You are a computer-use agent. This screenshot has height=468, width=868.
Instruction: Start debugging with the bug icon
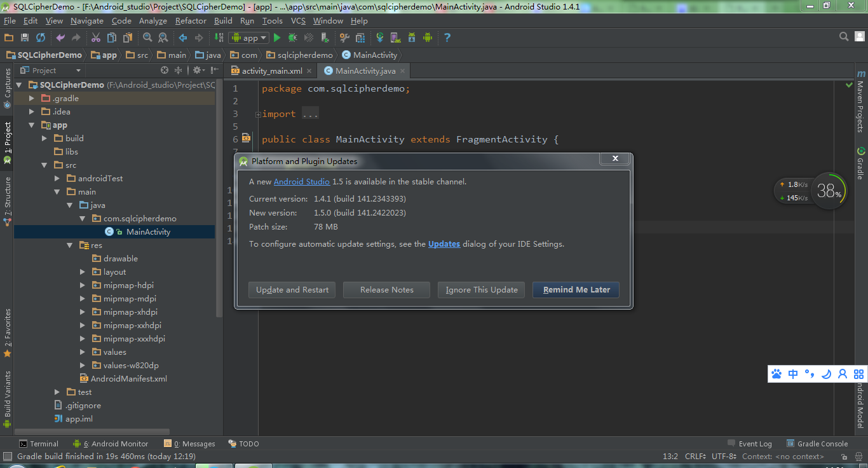click(293, 38)
